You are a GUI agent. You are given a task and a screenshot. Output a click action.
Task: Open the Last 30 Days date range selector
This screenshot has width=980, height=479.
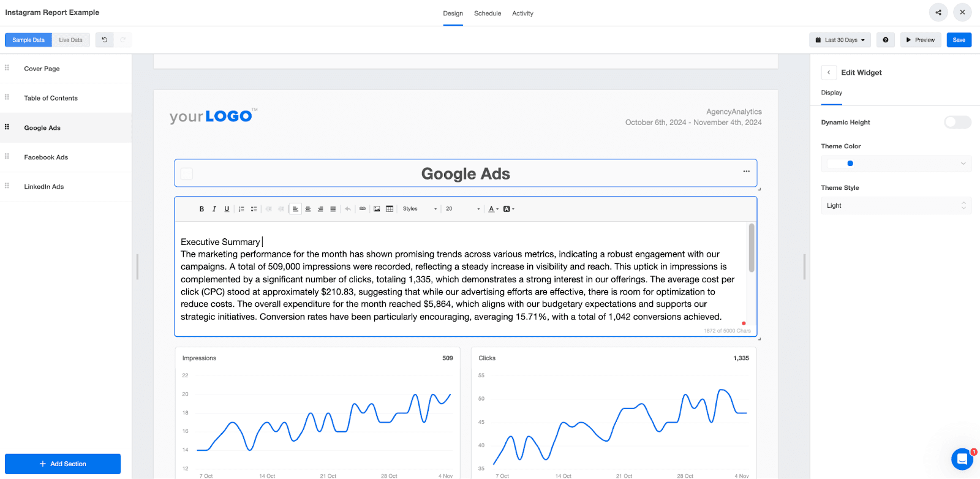(x=839, y=39)
